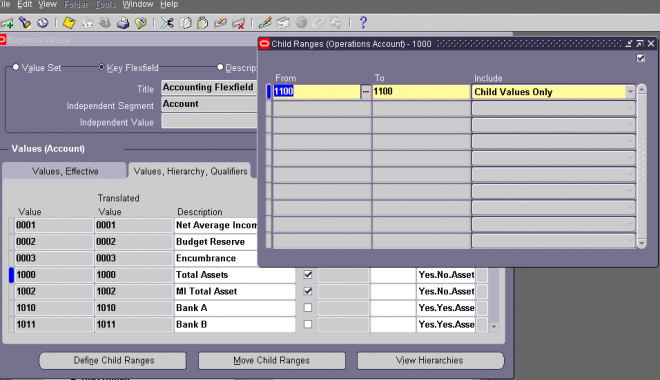The height and width of the screenshot is (380, 660).
Task: Click the Move Child Ranges button
Action: point(271,361)
